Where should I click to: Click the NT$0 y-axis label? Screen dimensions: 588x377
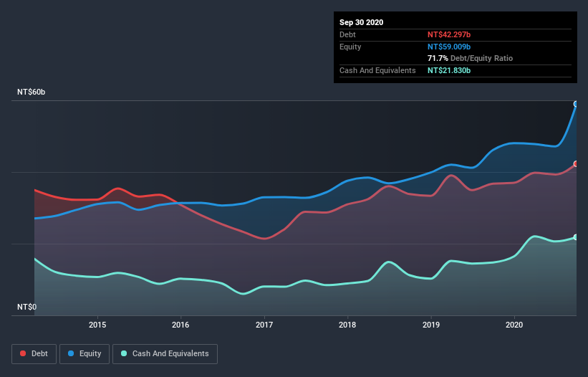pos(27,307)
